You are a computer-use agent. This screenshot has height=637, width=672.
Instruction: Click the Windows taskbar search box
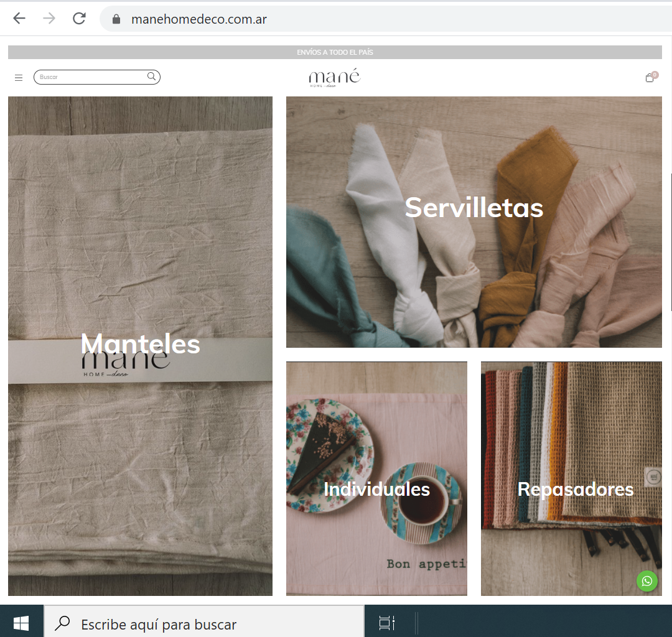(205, 624)
